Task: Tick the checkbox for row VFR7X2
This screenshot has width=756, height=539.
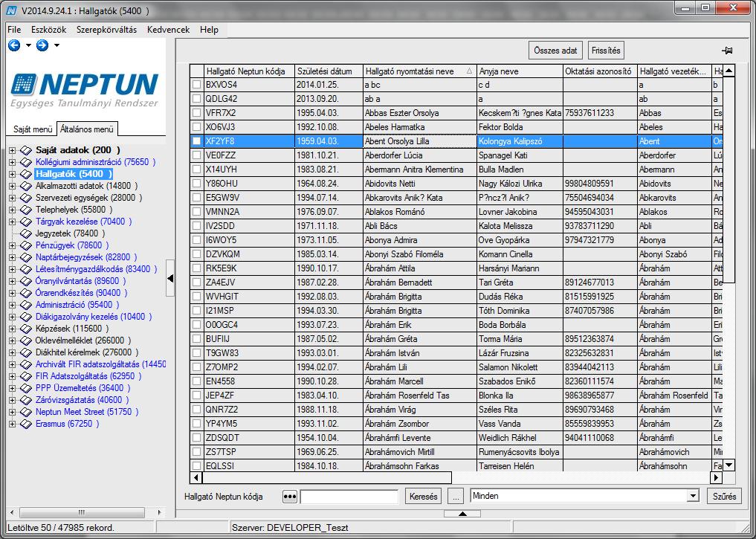Action: point(197,113)
